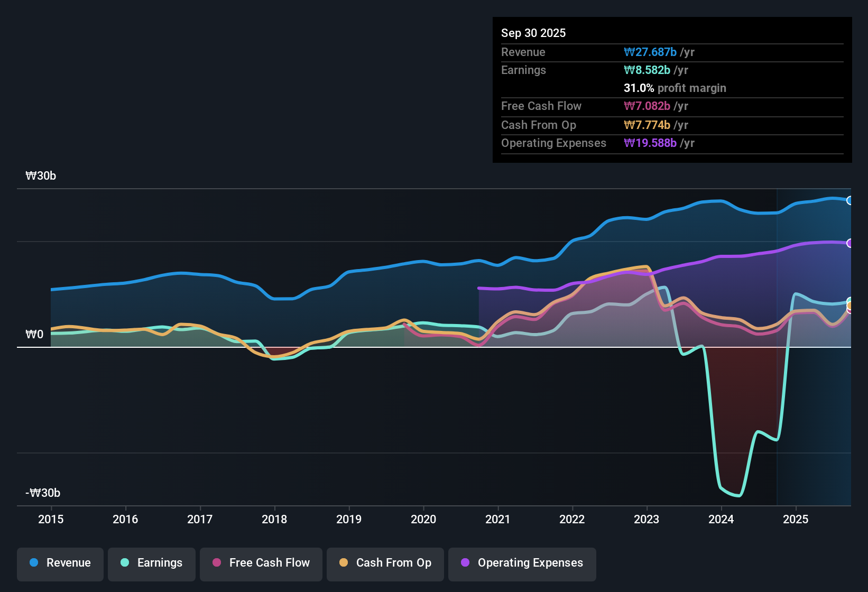Click the teal Earnings legend dot
868x592 pixels.
pyautogui.click(x=125, y=563)
